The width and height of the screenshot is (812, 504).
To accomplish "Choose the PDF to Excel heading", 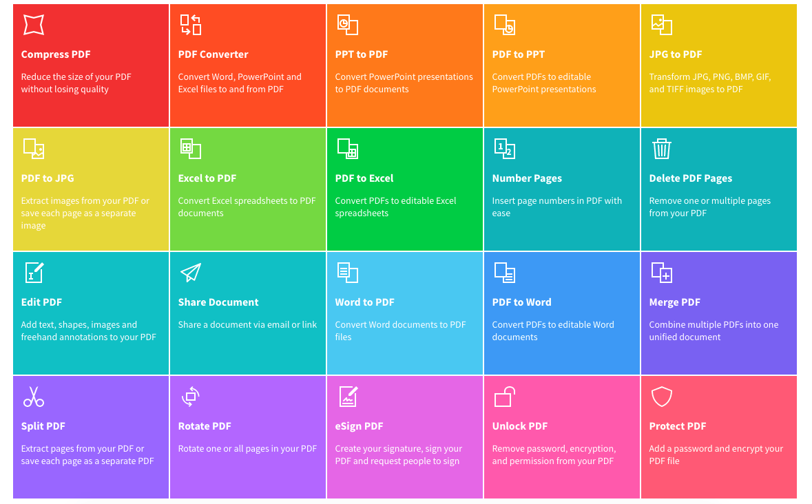I will (x=364, y=178).
